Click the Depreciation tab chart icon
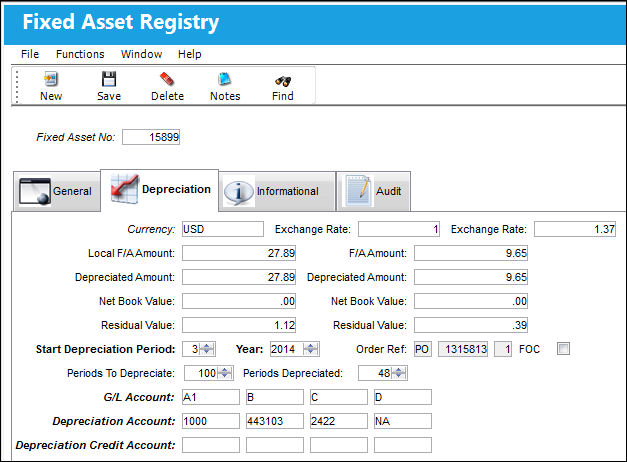627x462 pixels. 125,188
